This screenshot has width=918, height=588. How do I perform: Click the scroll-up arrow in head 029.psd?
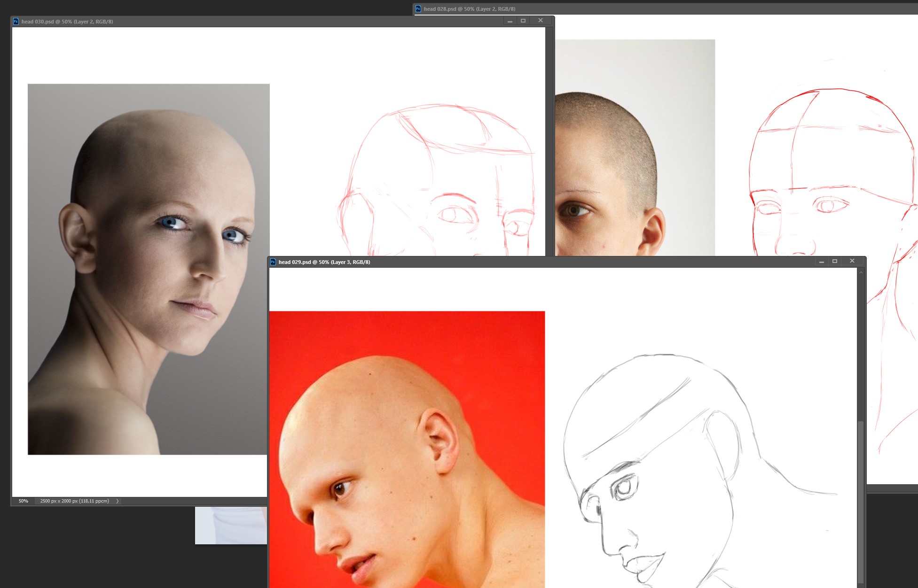coord(861,273)
